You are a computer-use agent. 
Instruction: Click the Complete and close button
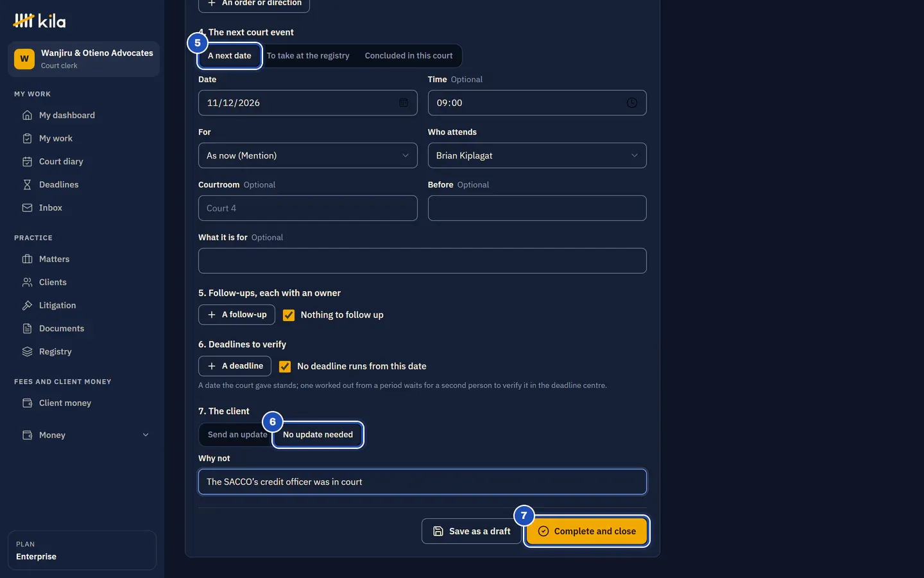(x=586, y=532)
